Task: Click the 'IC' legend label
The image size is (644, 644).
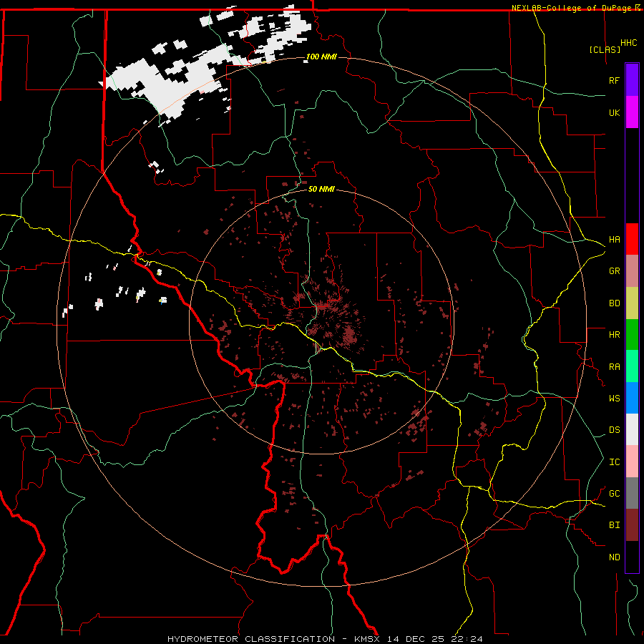Action: [614, 462]
